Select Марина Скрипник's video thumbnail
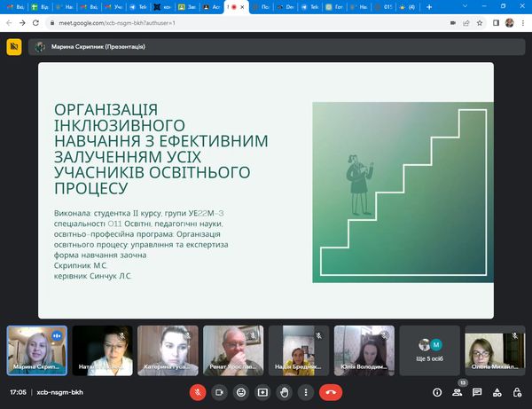Screen dimensions: 532x409 point(36,350)
